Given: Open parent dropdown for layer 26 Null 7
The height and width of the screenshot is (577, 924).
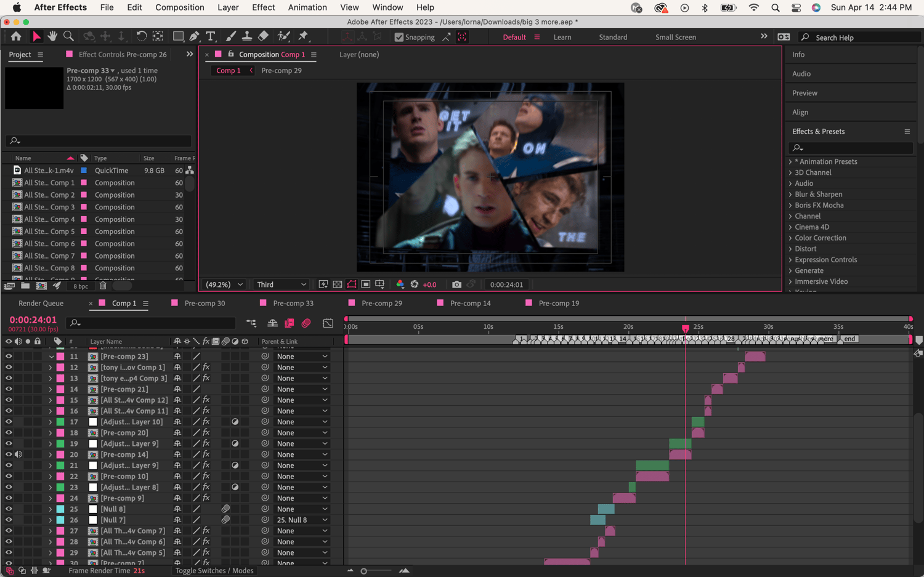Looking at the screenshot, I should [x=302, y=520].
